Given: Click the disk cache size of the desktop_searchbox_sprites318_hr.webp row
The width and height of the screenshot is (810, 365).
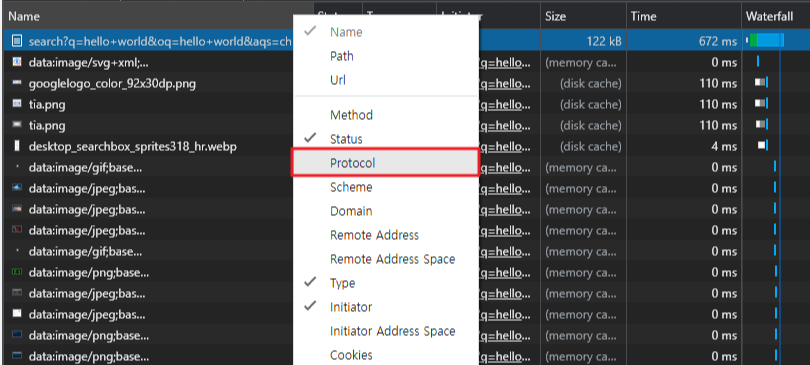Looking at the screenshot, I should tap(590, 147).
